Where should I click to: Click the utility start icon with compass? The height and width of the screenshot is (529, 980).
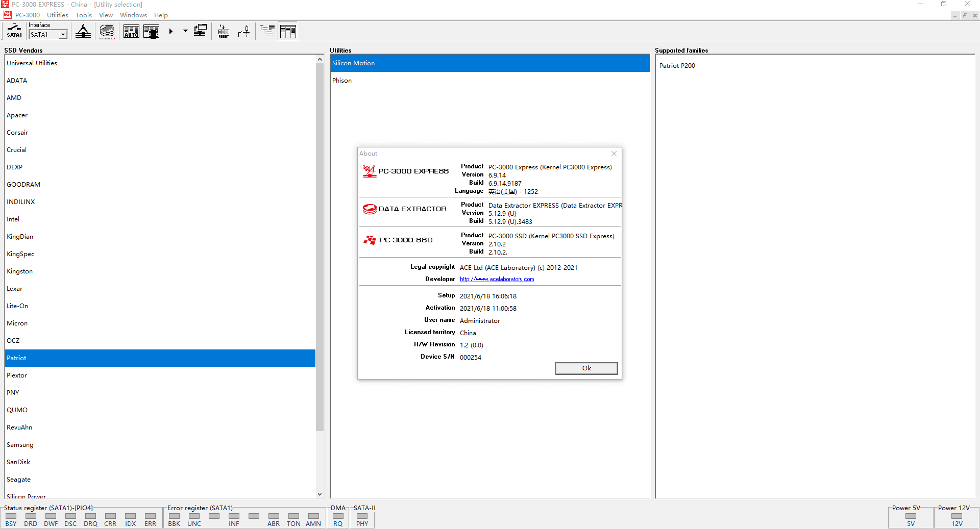point(83,31)
